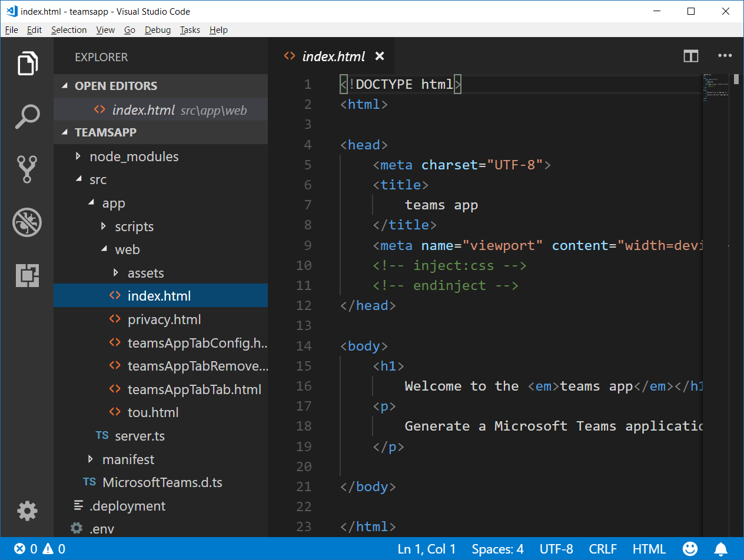Open the File menu
744x560 pixels.
[x=11, y=30]
